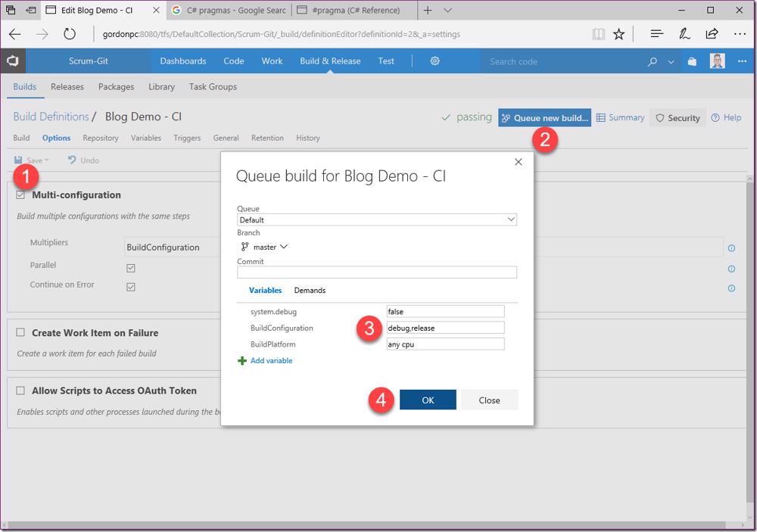Open the Dashboards menu
This screenshot has width=757, height=532.
183,61
